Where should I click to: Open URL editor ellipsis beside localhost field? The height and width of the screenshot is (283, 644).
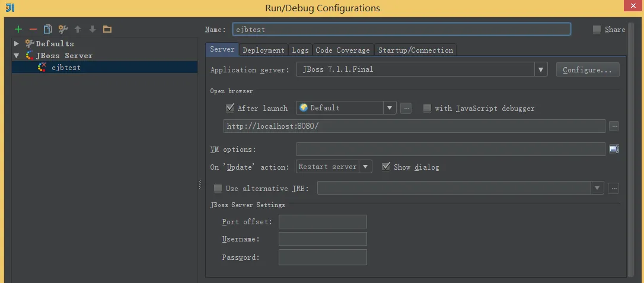click(x=614, y=126)
